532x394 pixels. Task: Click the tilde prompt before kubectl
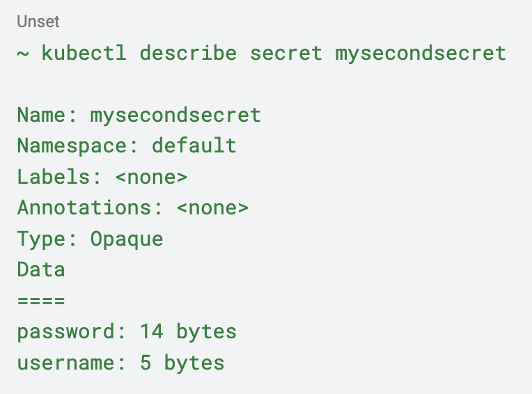23,53
